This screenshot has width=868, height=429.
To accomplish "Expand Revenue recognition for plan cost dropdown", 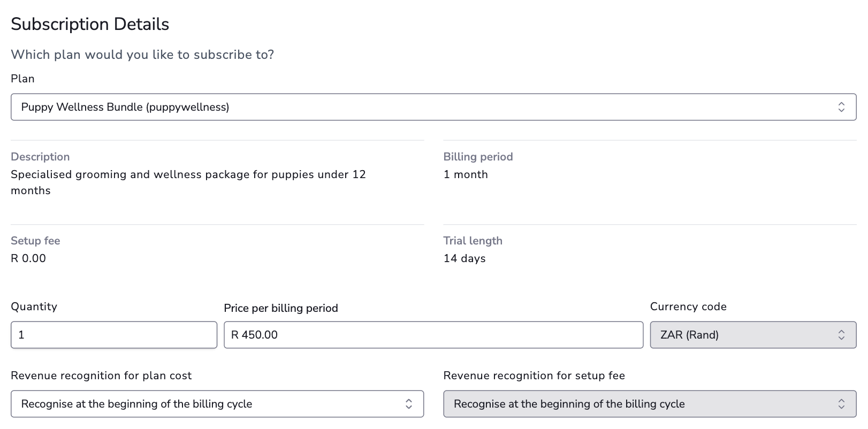I will click(209, 404).
